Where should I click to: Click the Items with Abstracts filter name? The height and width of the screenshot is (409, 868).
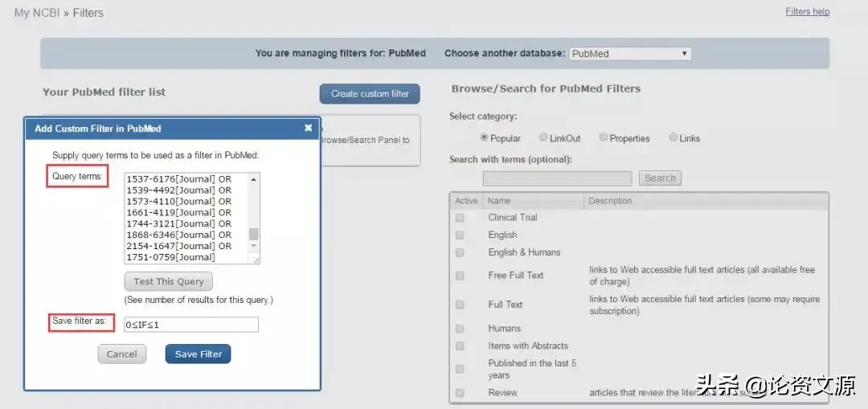tap(528, 346)
